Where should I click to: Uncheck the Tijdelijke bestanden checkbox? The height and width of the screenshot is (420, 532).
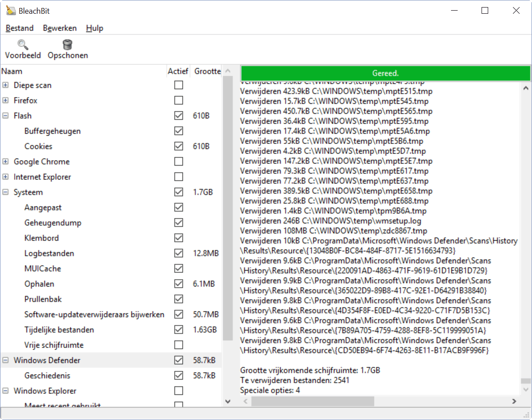178,330
